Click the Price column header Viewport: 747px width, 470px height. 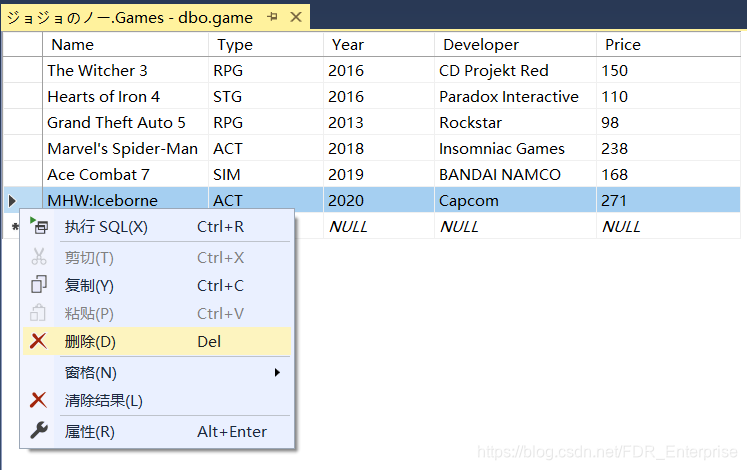click(668, 44)
